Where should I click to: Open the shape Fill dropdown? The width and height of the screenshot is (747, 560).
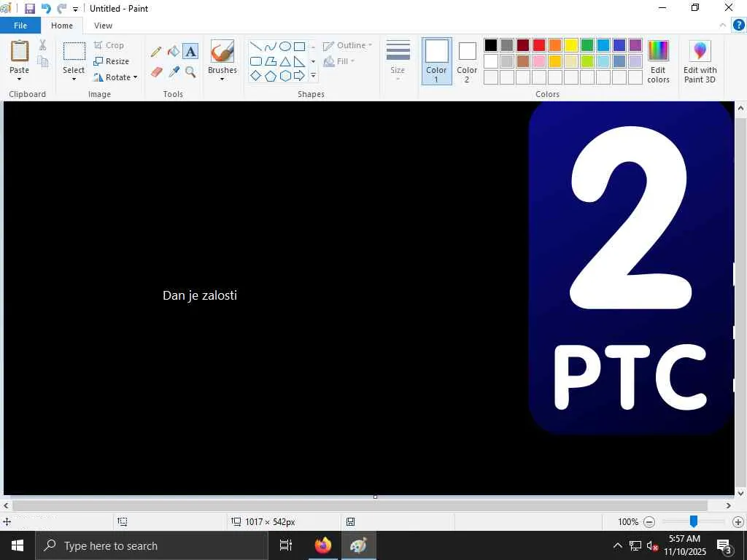tap(338, 61)
